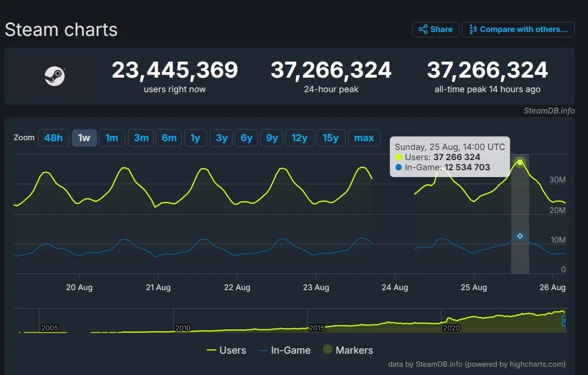
Task: Click the diamond In-Game data point marker
Action: click(520, 236)
